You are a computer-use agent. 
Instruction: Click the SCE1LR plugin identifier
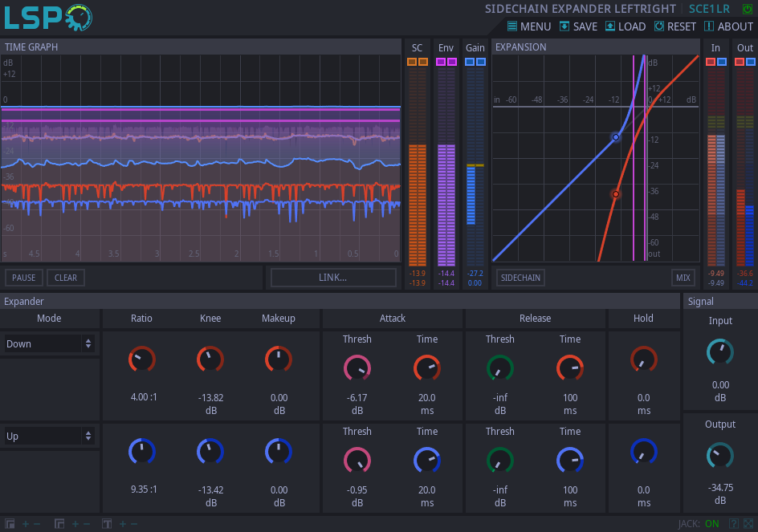pyautogui.click(x=709, y=9)
